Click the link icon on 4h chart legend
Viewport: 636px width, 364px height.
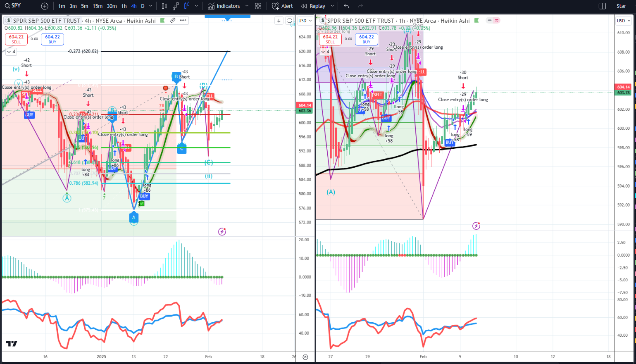(173, 20)
